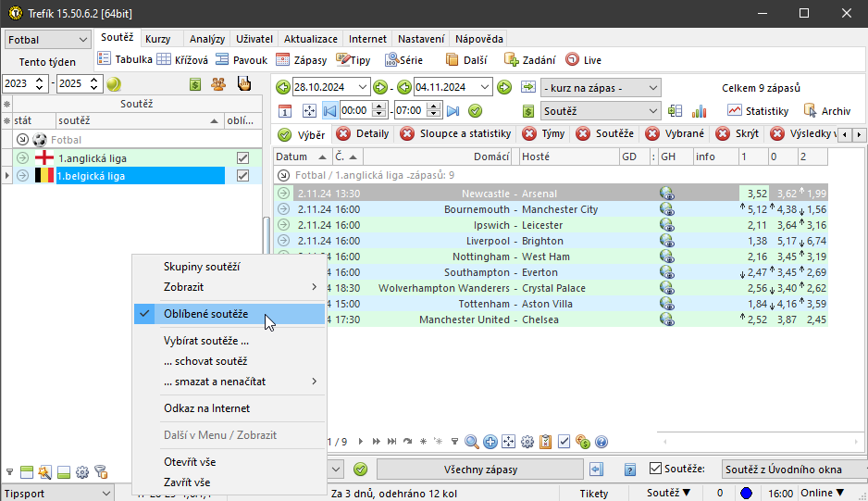868x501 pixels.
Task: Increase the start year 2023 stepper
Action: click(39, 81)
